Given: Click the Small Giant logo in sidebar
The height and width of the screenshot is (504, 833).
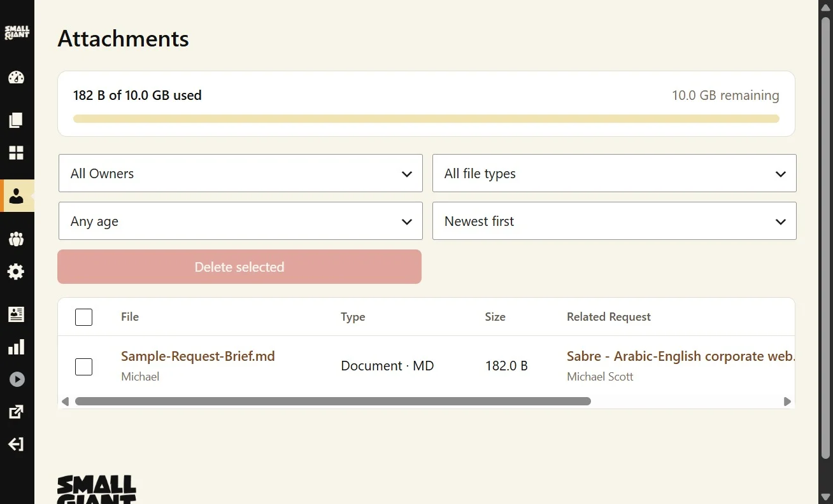Looking at the screenshot, I should 17,32.
